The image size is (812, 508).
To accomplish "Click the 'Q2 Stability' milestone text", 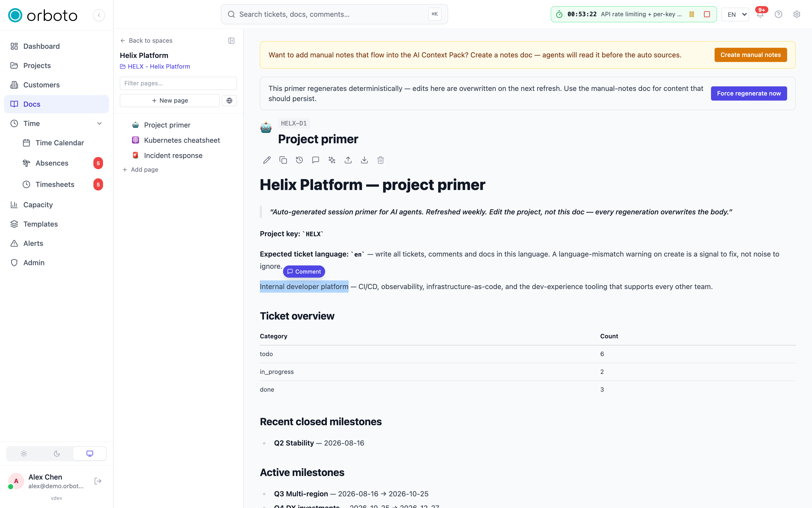I will tap(294, 443).
